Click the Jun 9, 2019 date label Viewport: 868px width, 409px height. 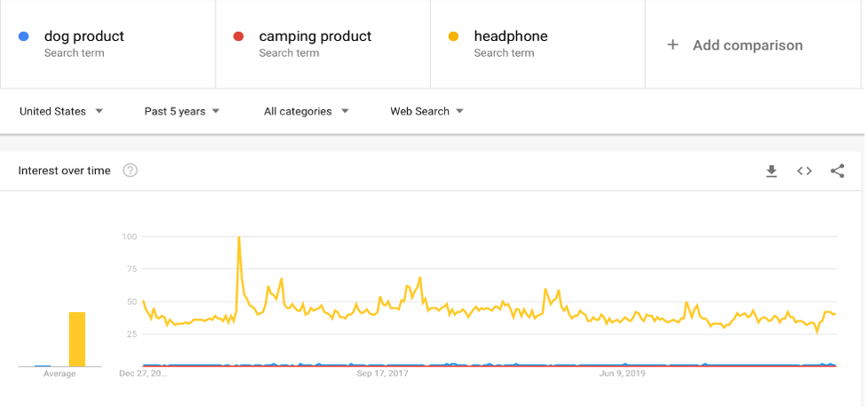click(622, 373)
